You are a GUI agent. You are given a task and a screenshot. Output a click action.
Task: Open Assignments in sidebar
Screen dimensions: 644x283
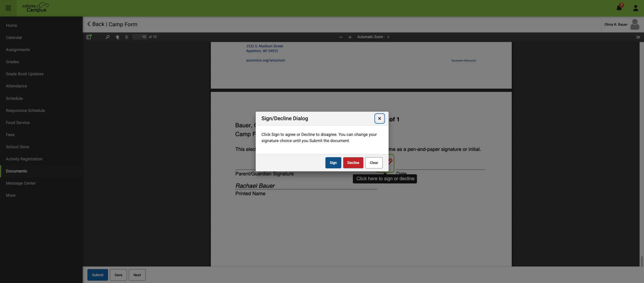point(41,50)
